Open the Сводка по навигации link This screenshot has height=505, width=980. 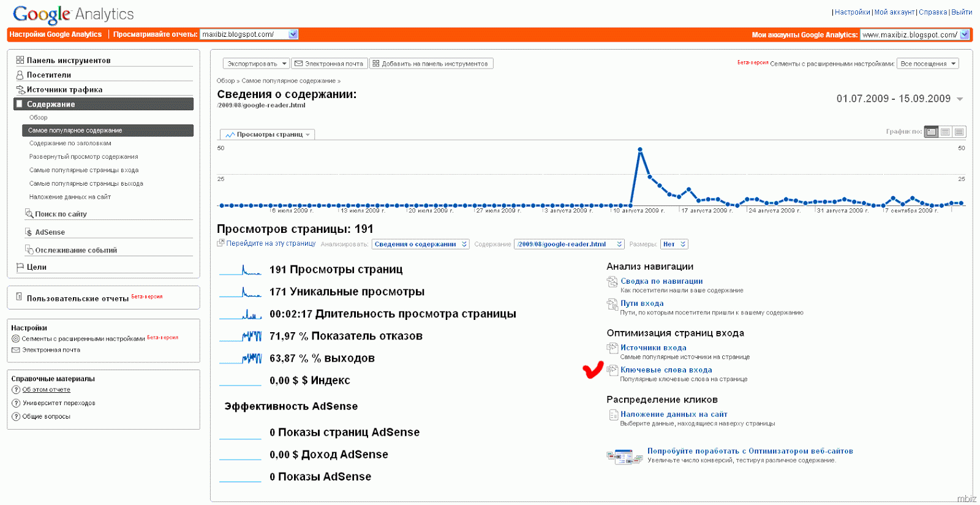pos(661,281)
